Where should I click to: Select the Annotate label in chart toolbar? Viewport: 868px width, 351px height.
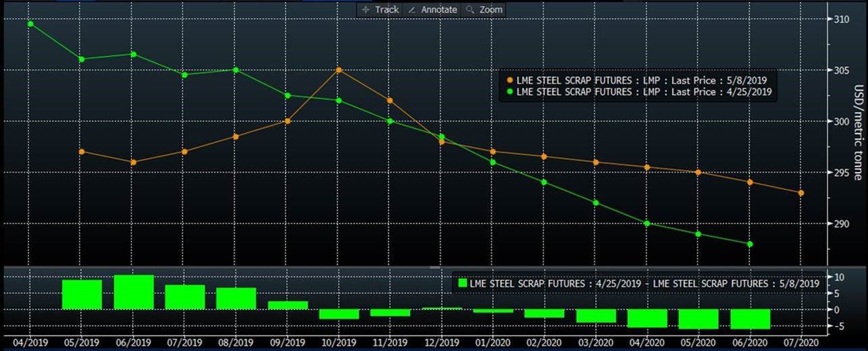pos(439,9)
